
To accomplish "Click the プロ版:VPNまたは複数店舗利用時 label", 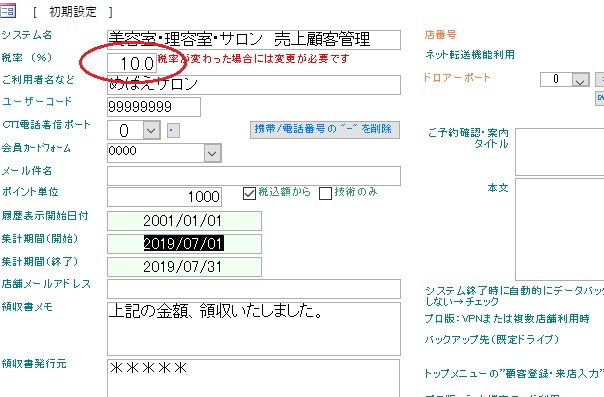I will tap(507, 318).
